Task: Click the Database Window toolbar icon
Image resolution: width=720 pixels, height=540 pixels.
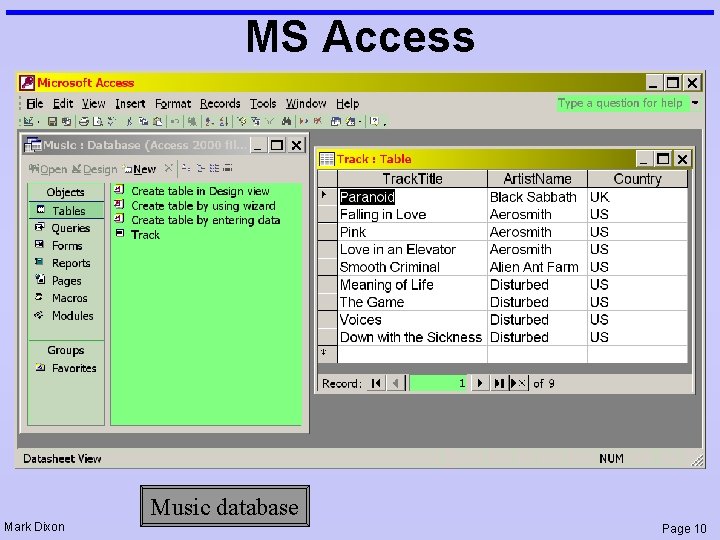Action: coord(335,121)
